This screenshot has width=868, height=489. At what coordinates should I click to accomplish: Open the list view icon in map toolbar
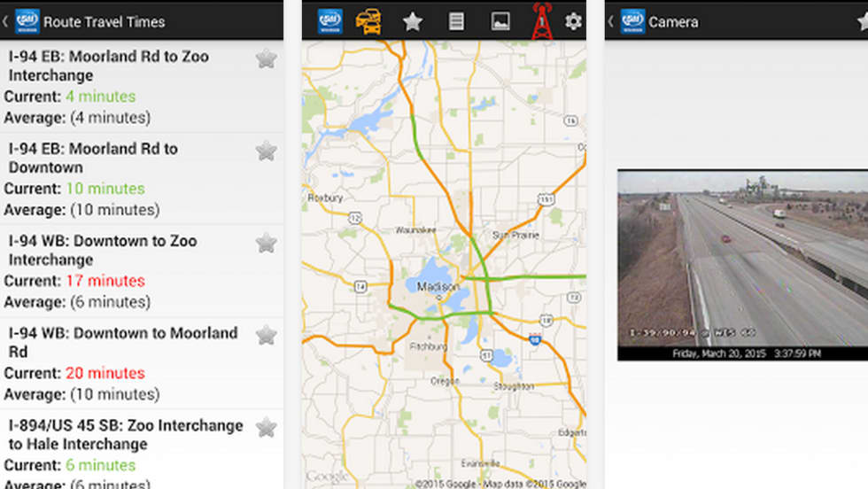(456, 21)
